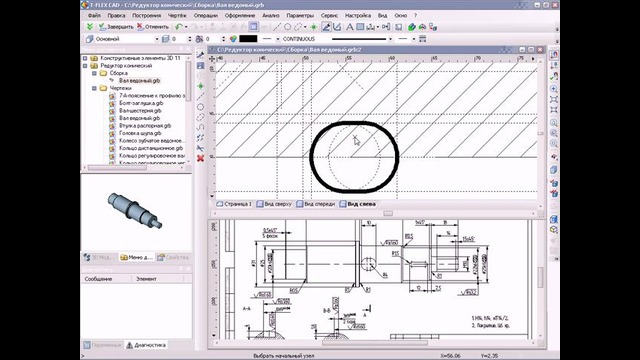Screen dimensions: 640x360
Task: Open the layer dropdown 'Основной'
Action: [x=157, y=39]
